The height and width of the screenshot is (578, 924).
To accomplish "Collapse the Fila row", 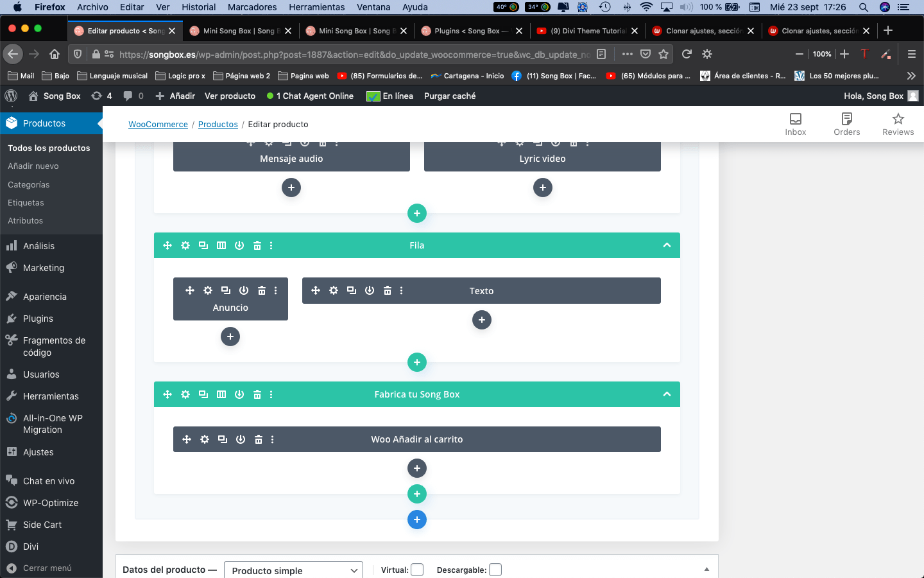I will tap(667, 245).
